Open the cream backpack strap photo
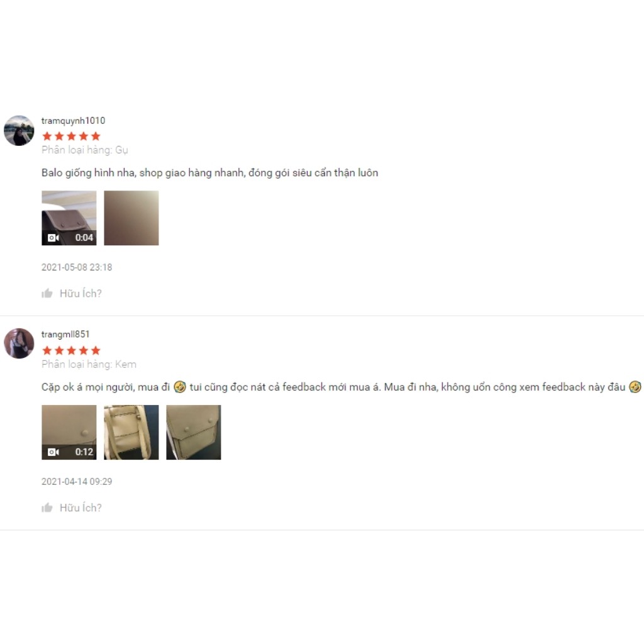 pos(131,433)
